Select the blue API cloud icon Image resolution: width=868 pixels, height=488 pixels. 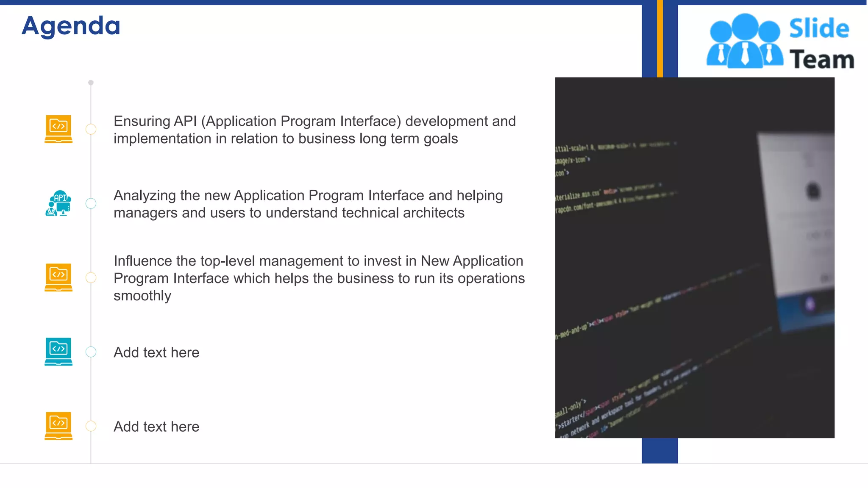pos(58,203)
